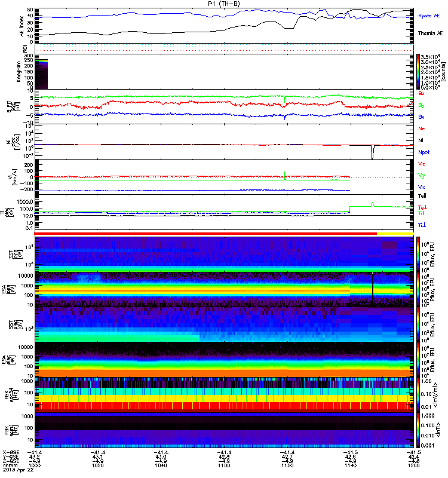Screen dimensions: 448x478
Task: Click the "AE Index" y-axis label
Action: [22, 26]
